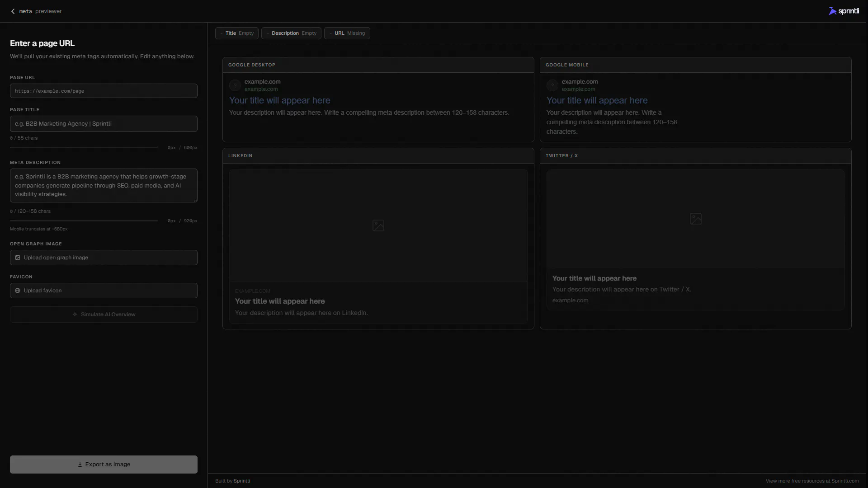Screen dimensions: 868x488
Task: Click the globe icon in Upload favicon field
Action: coord(17,291)
